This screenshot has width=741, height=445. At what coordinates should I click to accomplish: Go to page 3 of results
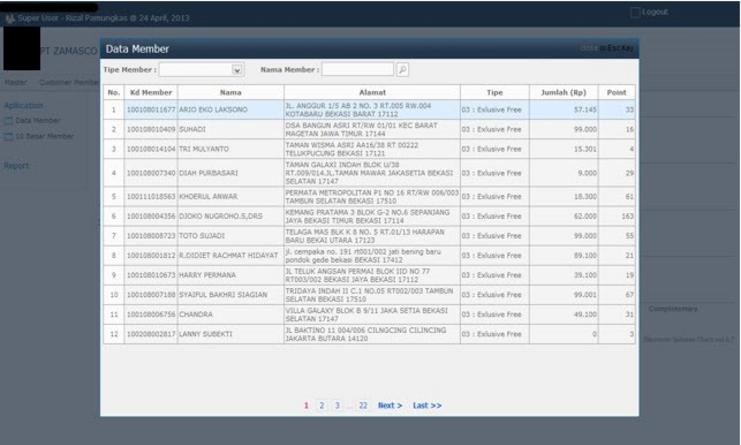pyautogui.click(x=336, y=405)
